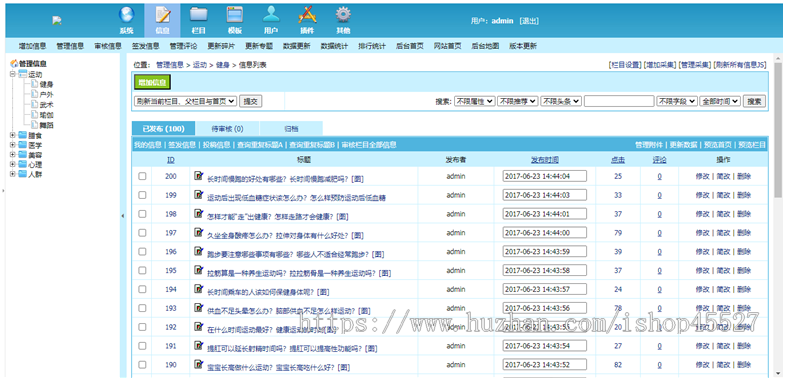Open the 其他 gear icon in top navigation
This screenshot has height=380, width=785.
coord(343,15)
